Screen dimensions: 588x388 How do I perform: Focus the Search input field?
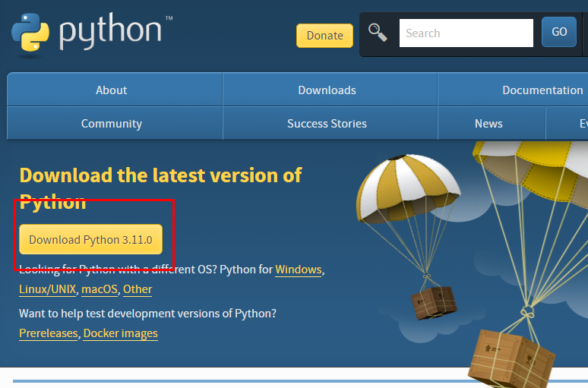tap(466, 33)
